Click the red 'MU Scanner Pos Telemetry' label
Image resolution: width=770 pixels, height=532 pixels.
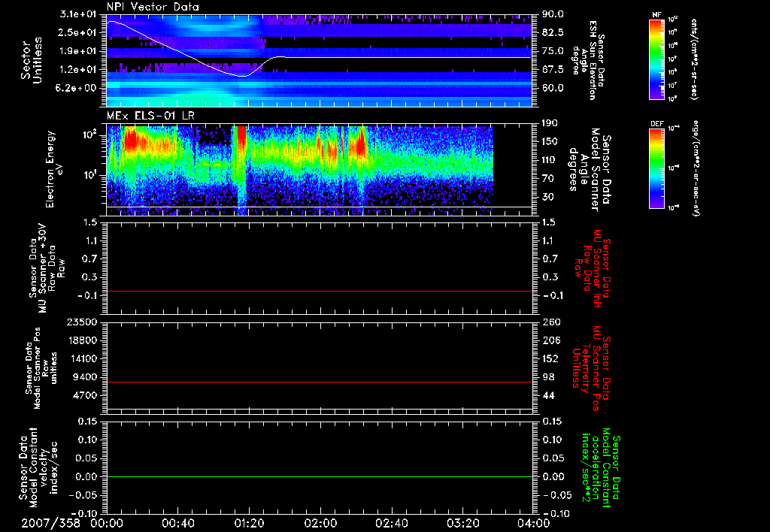pos(591,368)
